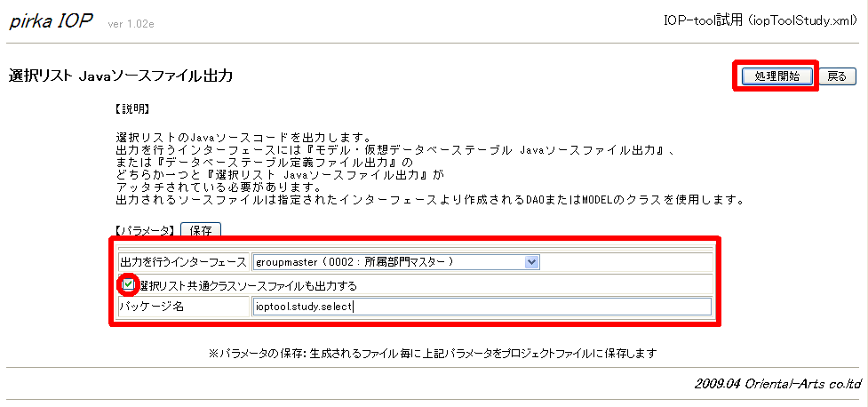This screenshot has height=407, width=868.
Task: Click the 保存 parameter button
Action: coord(201,230)
